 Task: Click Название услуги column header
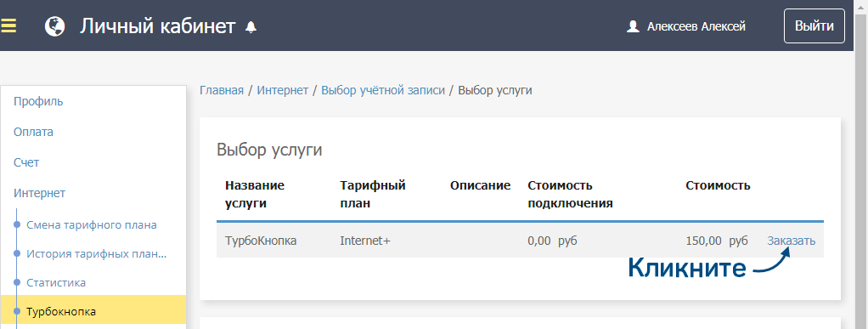(x=255, y=194)
